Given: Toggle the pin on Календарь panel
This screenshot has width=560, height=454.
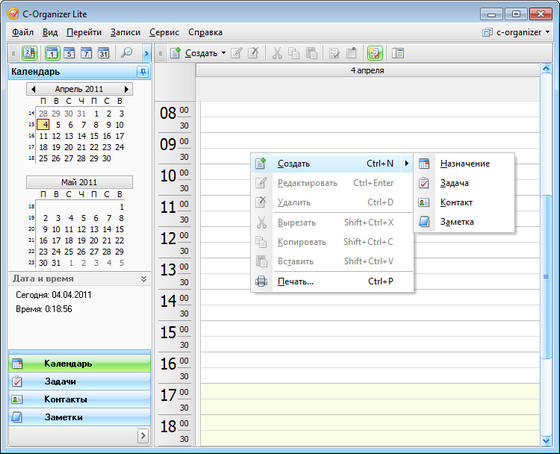Looking at the screenshot, I should click(142, 72).
